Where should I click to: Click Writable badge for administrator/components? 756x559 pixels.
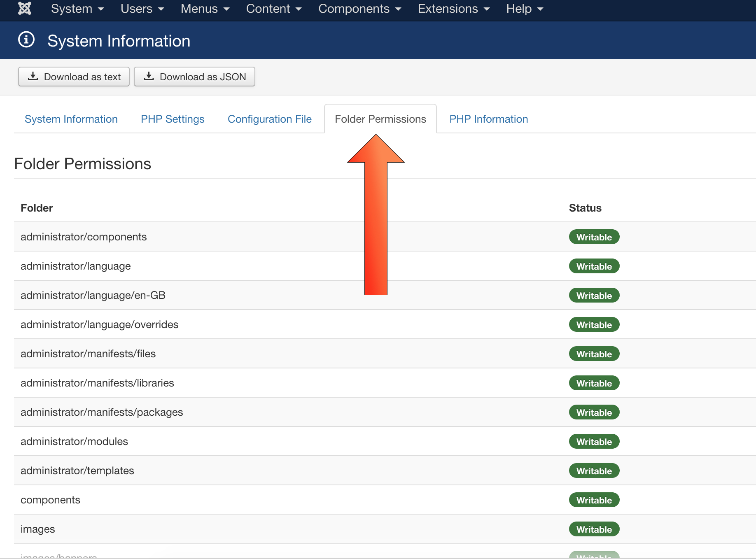coord(594,237)
